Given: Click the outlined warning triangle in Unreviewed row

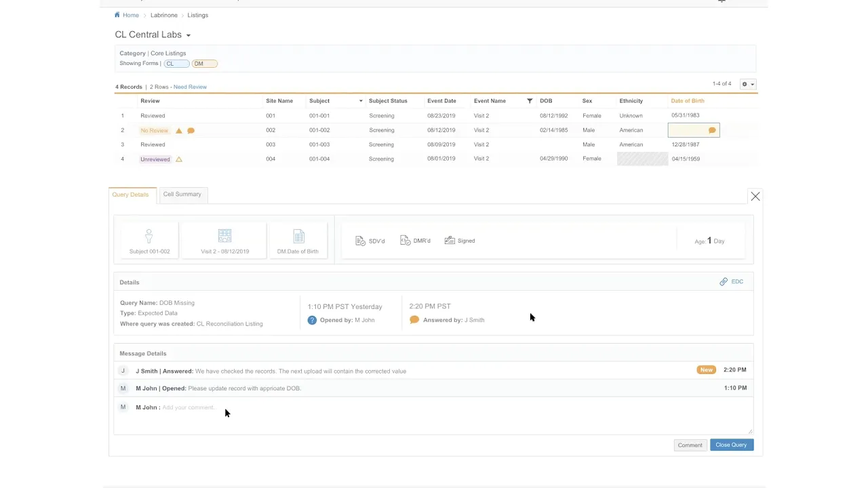Looking at the screenshot, I should (179, 159).
